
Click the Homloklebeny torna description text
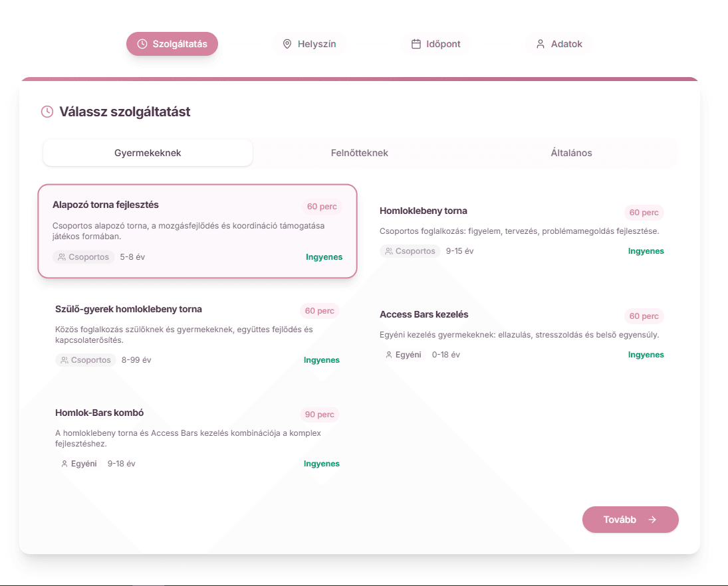(x=519, y=231)
